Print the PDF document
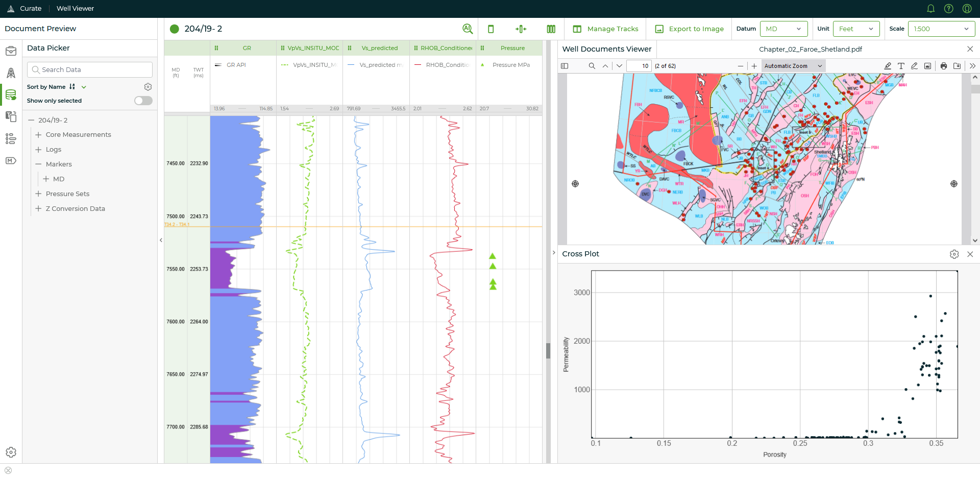Image resolution: width=980 pixels, height=477 pixels. 944,66
